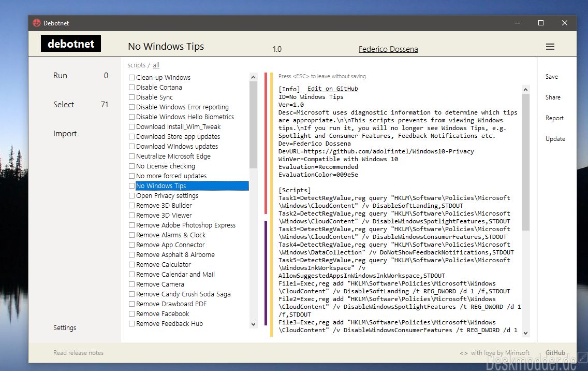Select Download Store app updates script
The width and height of the screenshot is (588, 371).
click(178, 137)
